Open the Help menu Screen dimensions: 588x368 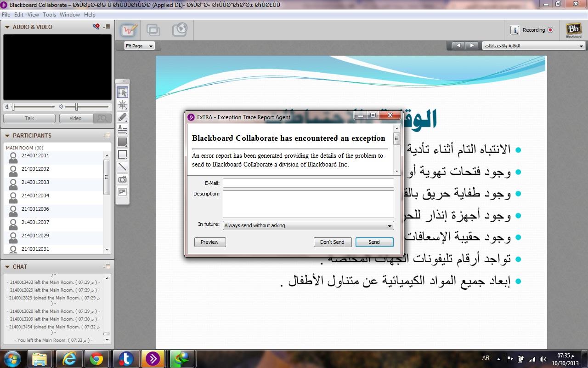point(90,15)
